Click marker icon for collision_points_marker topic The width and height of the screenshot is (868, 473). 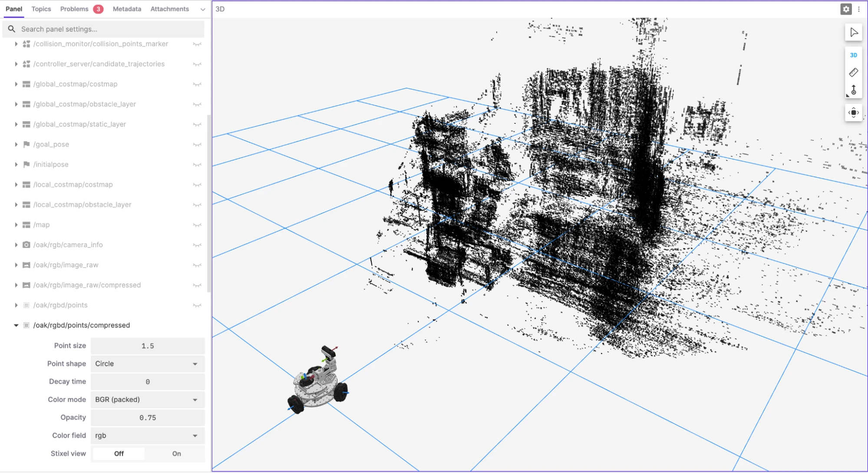[26, 44]
